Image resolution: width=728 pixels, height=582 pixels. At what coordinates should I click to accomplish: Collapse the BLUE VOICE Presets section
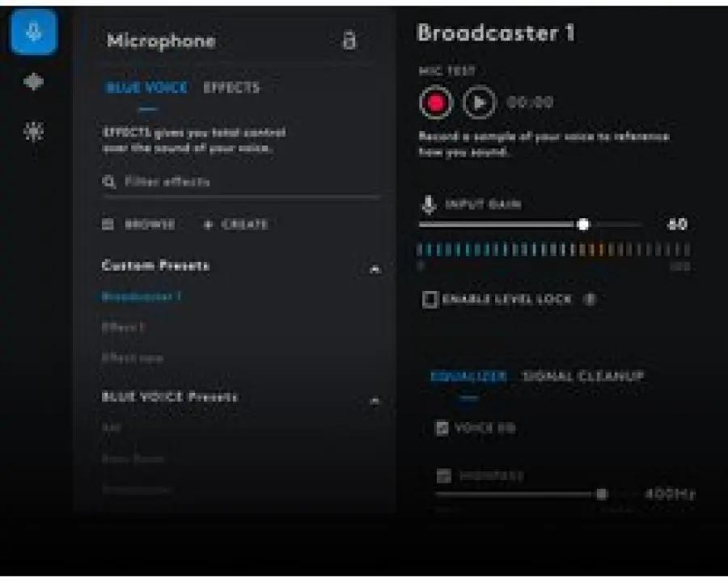(375, 400)
